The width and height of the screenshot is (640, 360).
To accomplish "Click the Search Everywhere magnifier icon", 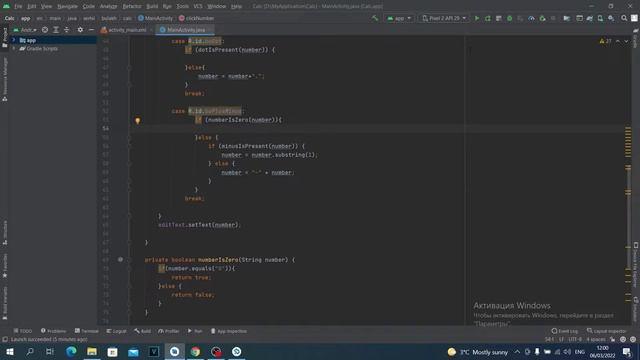I will pyautogui.click(x=624, y=18).
